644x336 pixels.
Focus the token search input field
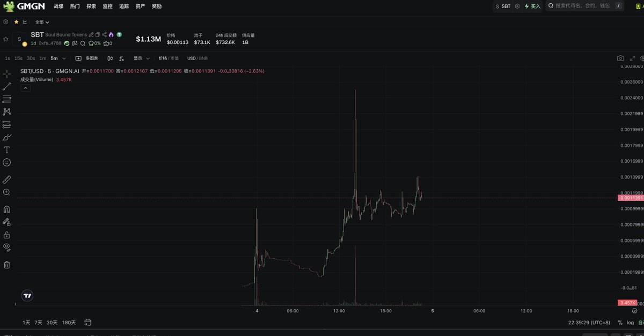pyautogui.click(x=582, y=6)
